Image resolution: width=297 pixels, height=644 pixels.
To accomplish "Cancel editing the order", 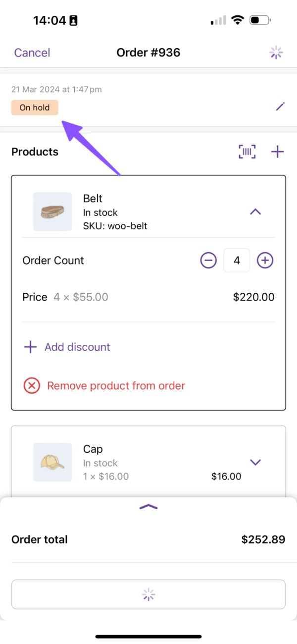I will [32, 53].
